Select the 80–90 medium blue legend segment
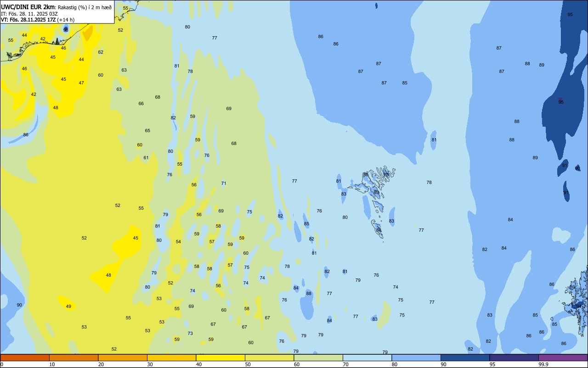The height and width of the screenshot is (368, 588). tap(416, 357)
